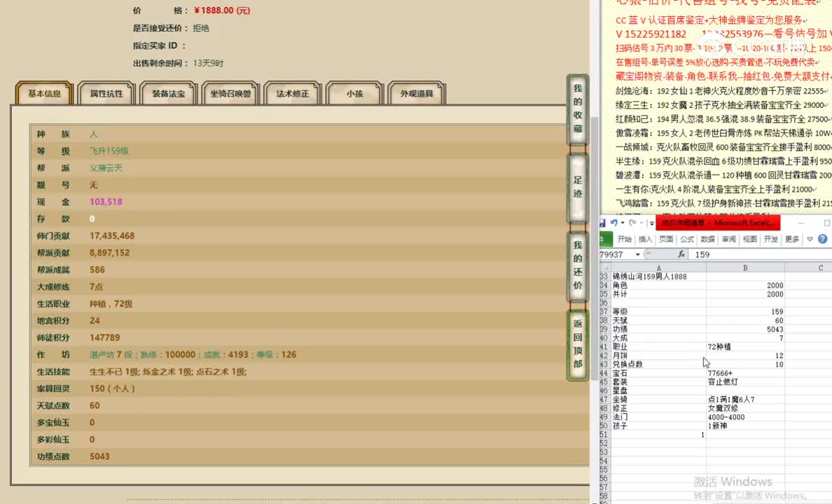Viewport: 832px width, 504px height.
Task: Select the cell containing 点1满1魔6人7
Action: coord(745,400)
